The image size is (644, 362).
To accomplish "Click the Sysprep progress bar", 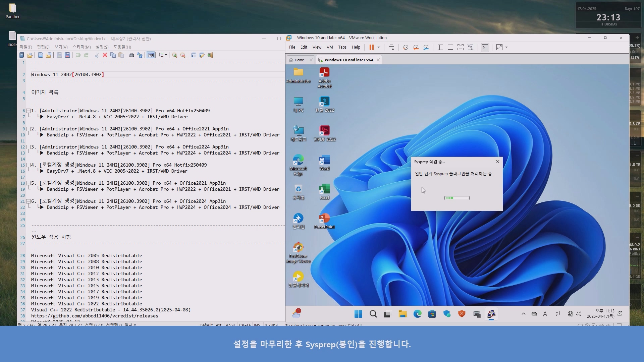I will pyautogui.click(x=457, y=198).
